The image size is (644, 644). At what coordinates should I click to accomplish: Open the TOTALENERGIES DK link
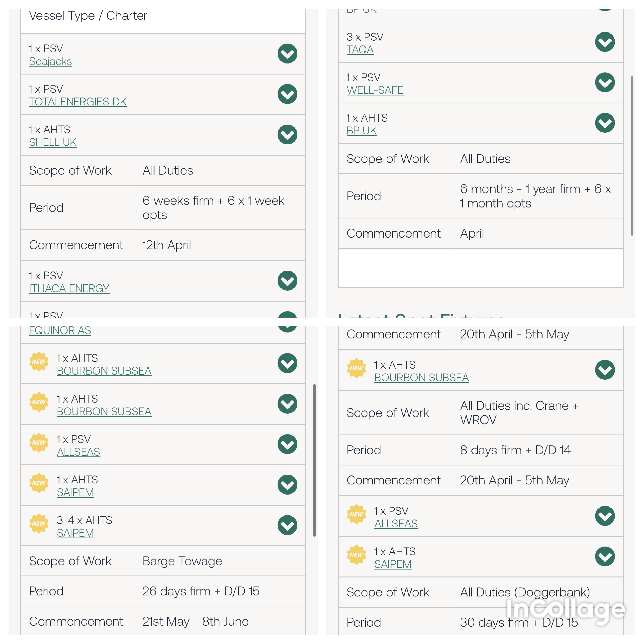pos(78,102)
